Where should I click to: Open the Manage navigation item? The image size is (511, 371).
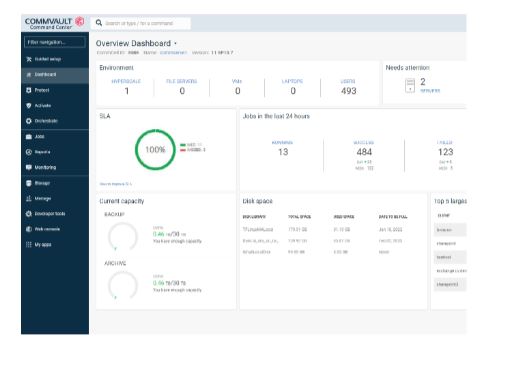[55, 198]
